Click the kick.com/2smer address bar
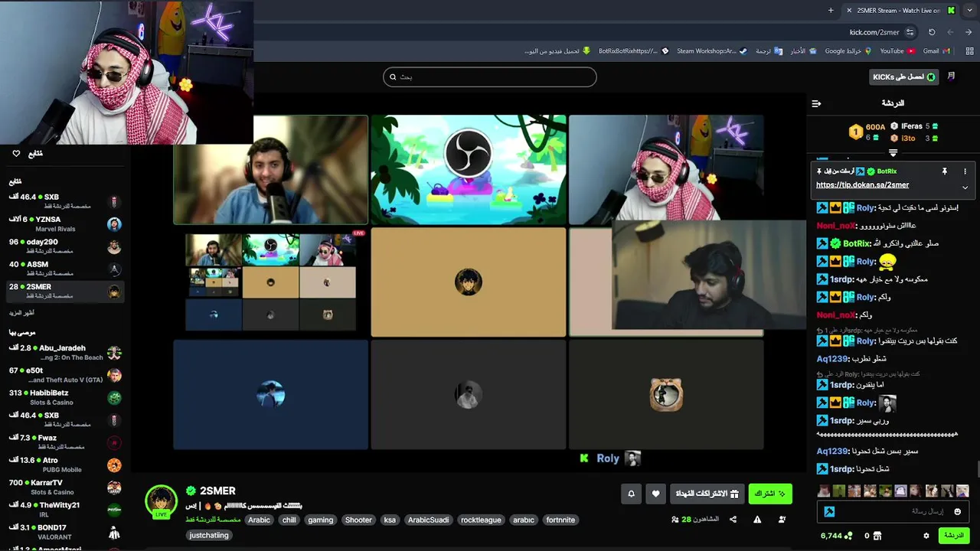The width and height of the screenshot is (980, 551). 874,32
